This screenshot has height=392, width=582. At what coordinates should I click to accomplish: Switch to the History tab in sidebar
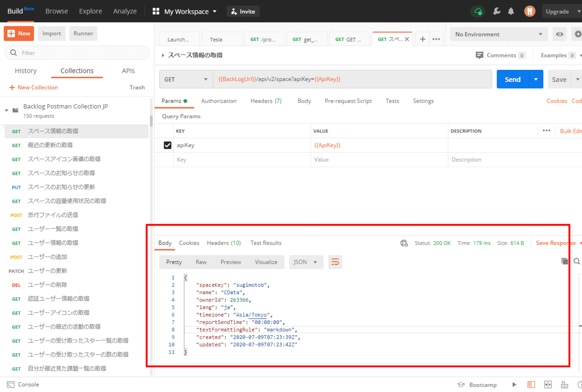click(26, 71)
